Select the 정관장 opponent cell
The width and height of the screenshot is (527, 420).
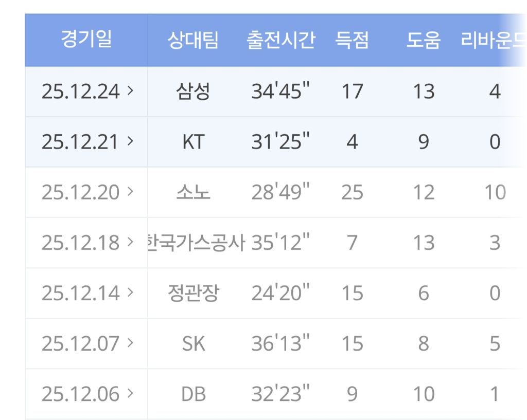coord(193,293)
